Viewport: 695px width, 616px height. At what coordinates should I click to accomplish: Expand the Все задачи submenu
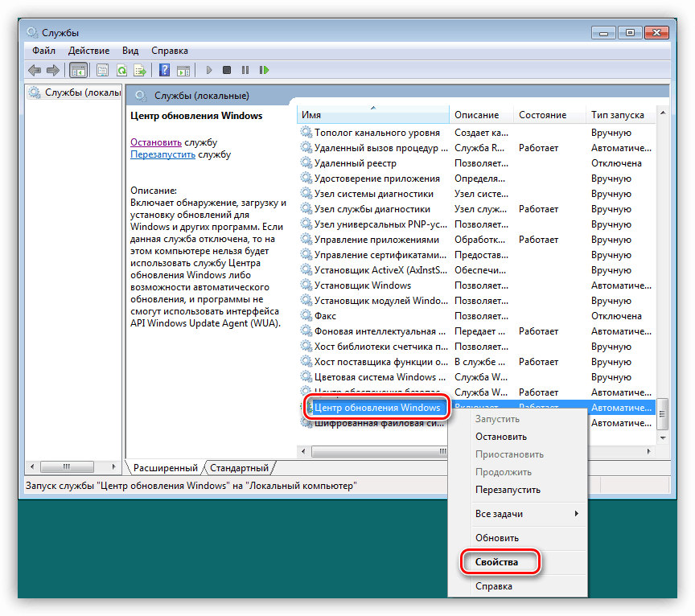tap(518, 514)
